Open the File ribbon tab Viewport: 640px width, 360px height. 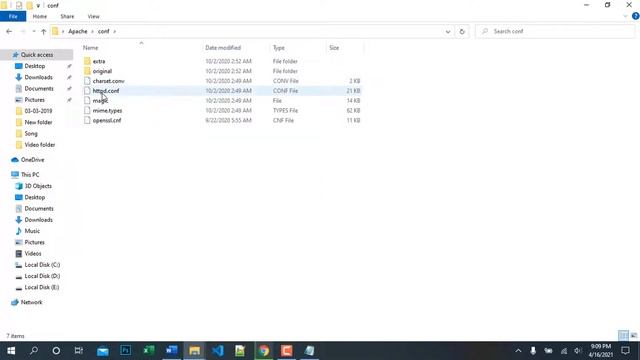(13, 16)
